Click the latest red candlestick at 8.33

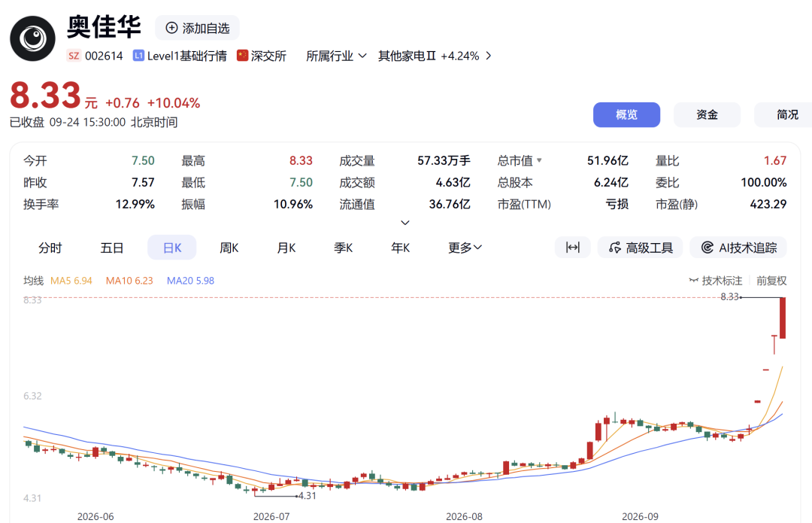(783, 318)
